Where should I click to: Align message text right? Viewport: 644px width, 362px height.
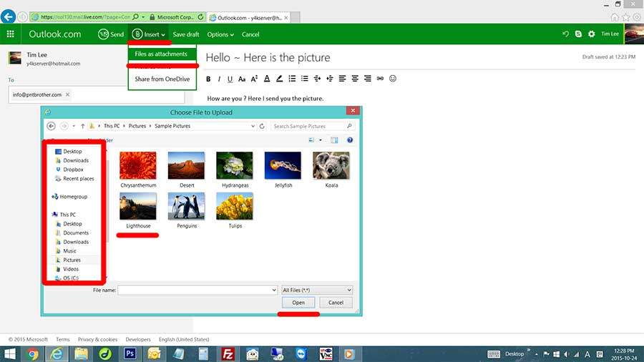[x=368, y=79]
